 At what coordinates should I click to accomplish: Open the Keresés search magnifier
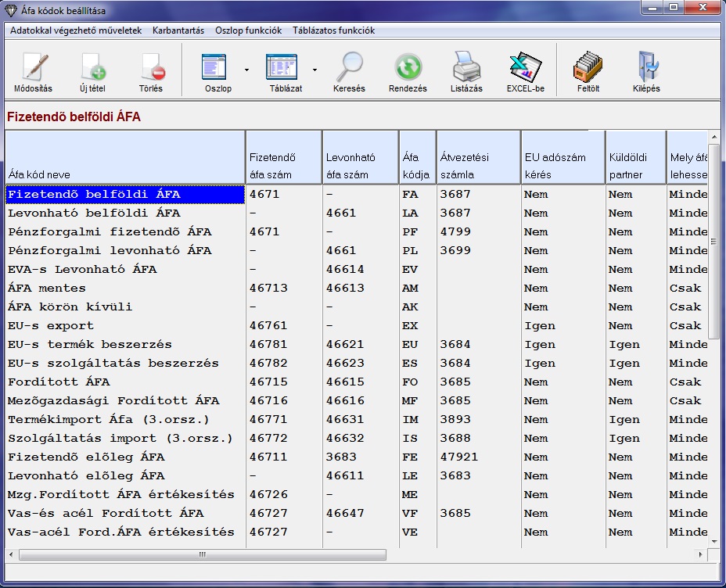pos(349,69)
